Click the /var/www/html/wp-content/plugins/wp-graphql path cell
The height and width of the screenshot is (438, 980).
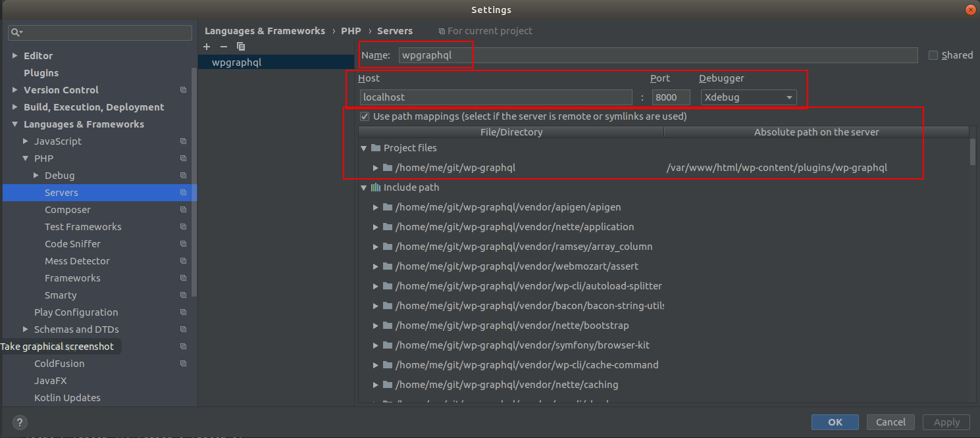(x=777, y=168)
